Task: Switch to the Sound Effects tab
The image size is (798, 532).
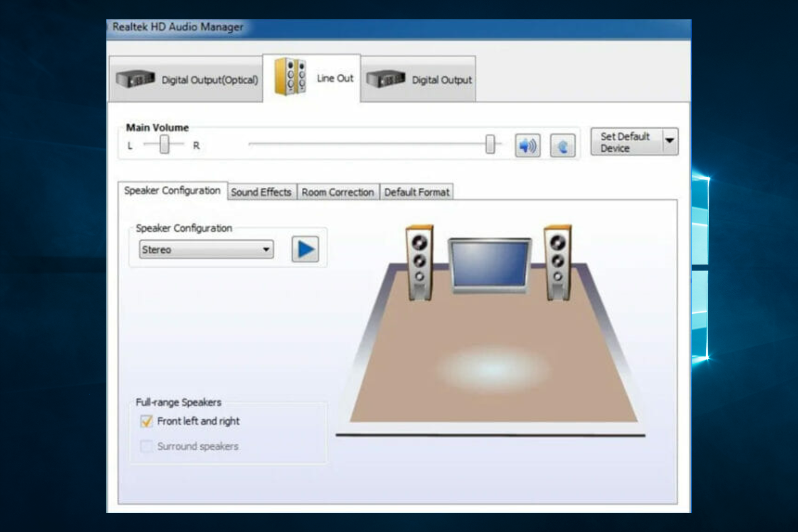Action: point(261,192)
